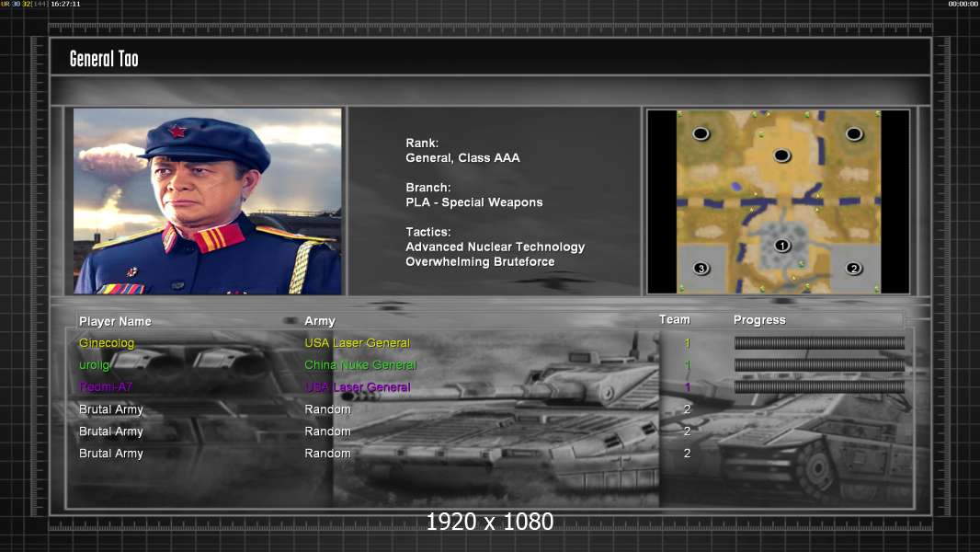Select player Ginecolog in the list

tap(107, 342)
